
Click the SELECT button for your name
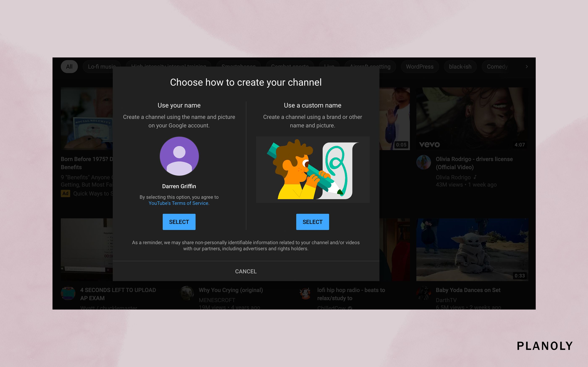tap(179, 221)
